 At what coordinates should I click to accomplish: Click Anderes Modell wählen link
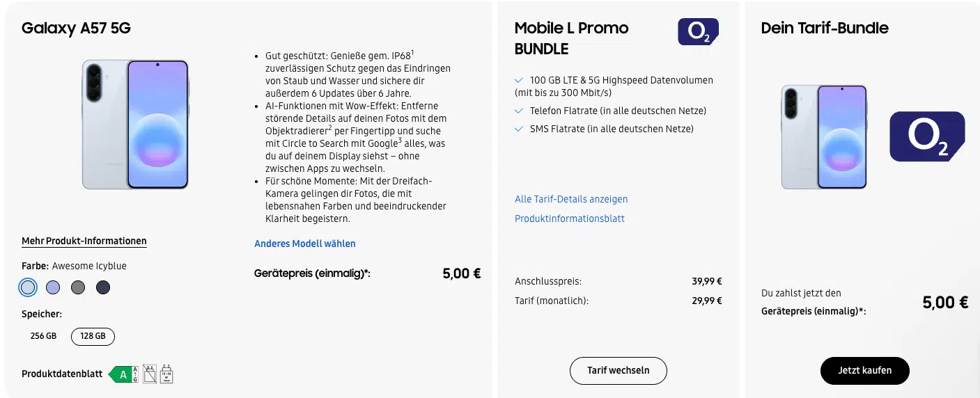(x=305, y=244)
